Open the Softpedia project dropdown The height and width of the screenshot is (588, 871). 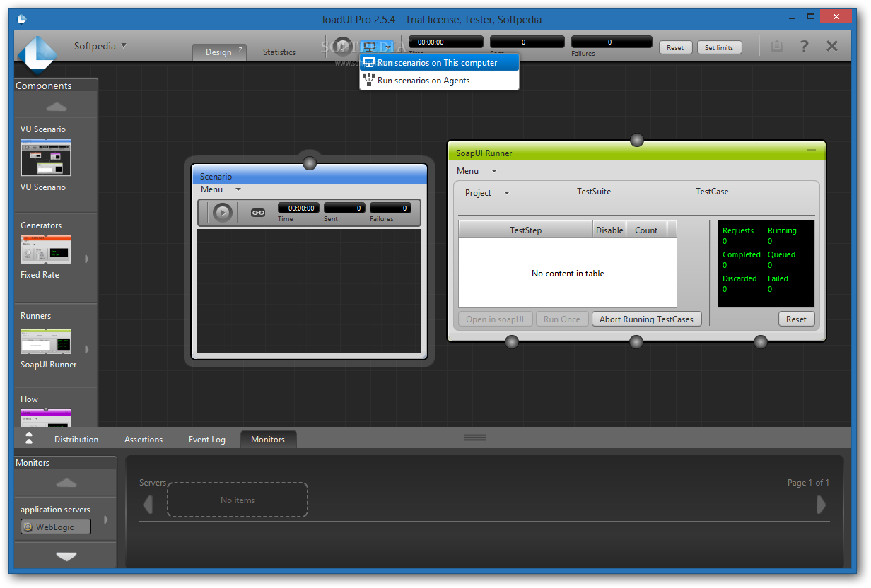point(100,46)
